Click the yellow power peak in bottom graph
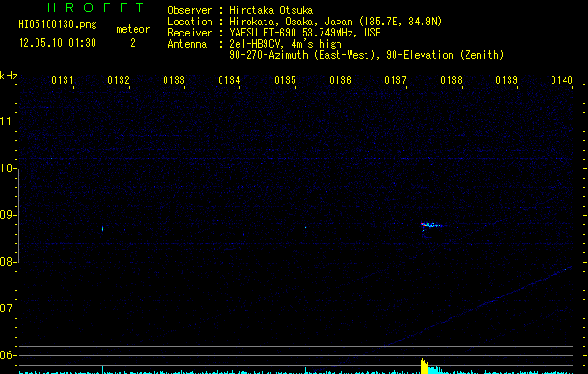Viewport: 588px width, 374px height. [424, 367]
